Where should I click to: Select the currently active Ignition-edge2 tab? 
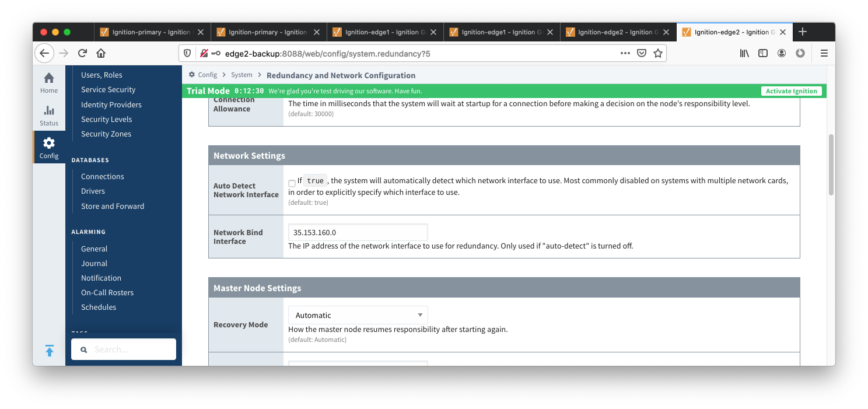pyautogui.click(x=734, y=32)
